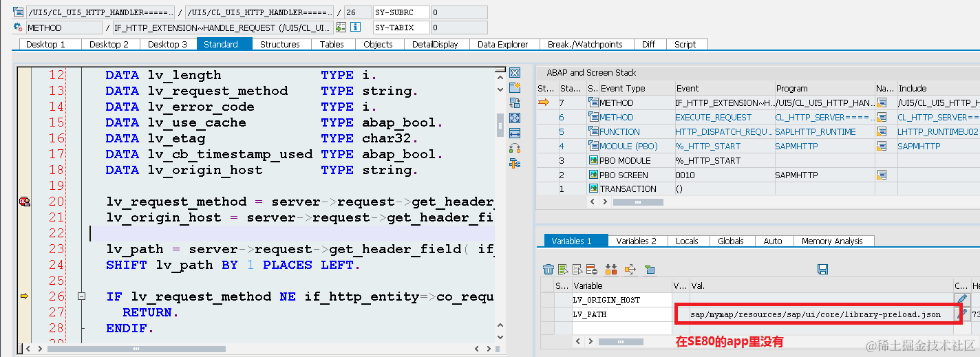Click the MODULE (PBO) event type link
The width and height of the screenshot is (980, 357).
[x=628, y=146]
